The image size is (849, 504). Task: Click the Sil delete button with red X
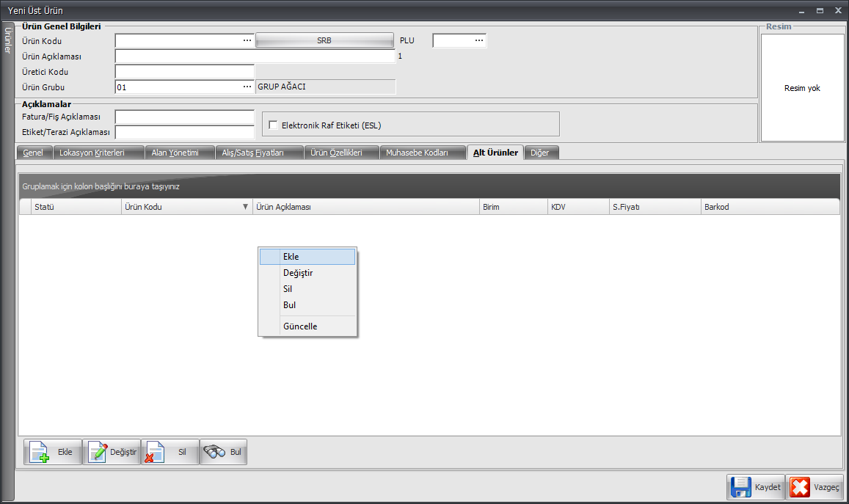pyautogui.click(x=170, y=452)
